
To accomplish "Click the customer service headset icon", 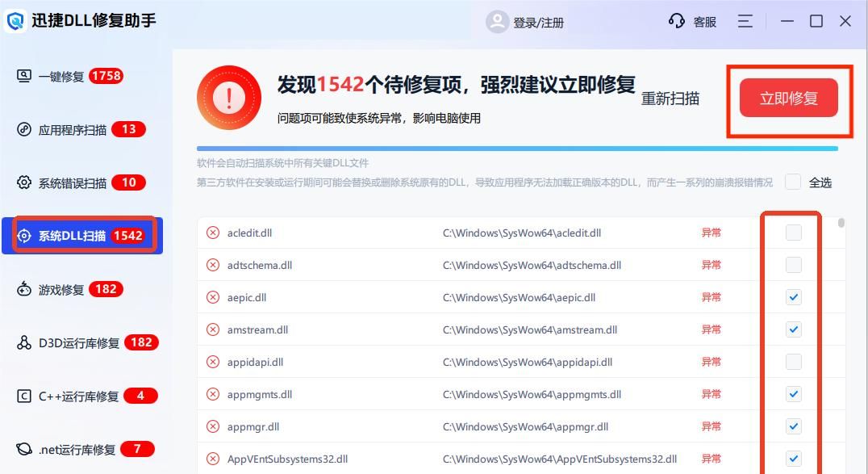I will (x=677, y=21).
